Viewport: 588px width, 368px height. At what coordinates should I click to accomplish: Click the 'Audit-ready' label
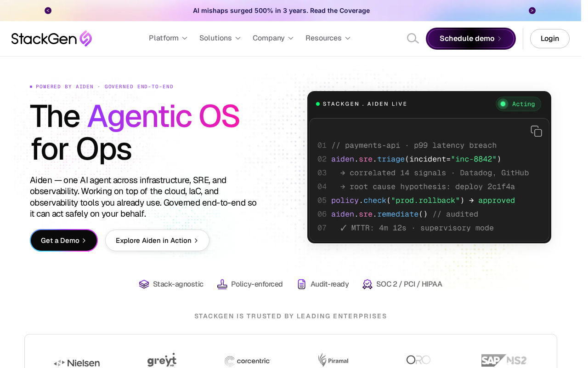329,284
